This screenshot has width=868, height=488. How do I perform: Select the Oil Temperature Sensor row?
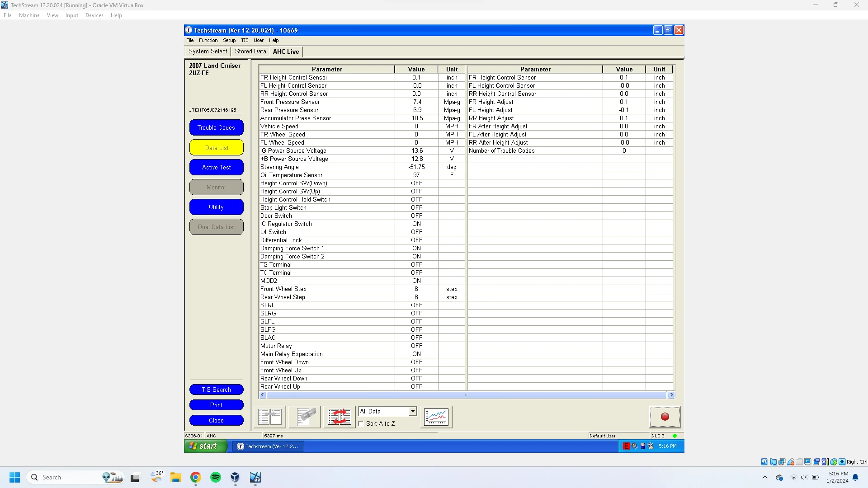click(x=362, y=175)
